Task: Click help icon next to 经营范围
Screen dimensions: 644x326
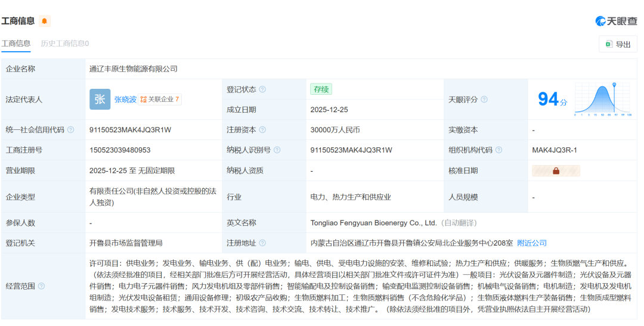Action: 42,286
